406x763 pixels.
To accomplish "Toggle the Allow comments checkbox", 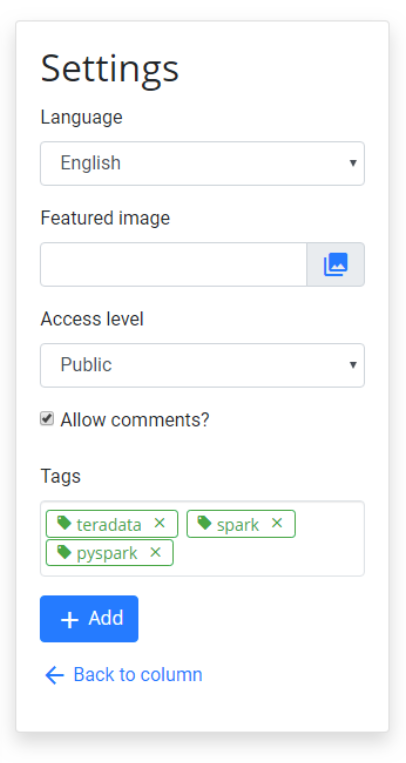I will point(47,418).
